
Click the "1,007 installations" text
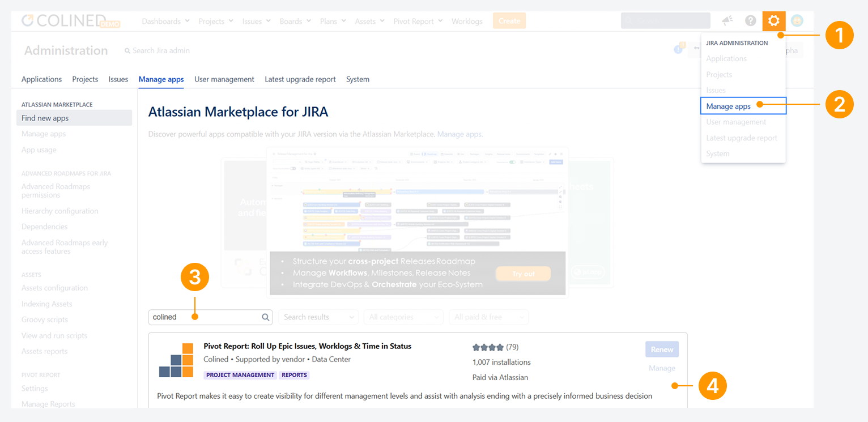[x=501, y=362]
